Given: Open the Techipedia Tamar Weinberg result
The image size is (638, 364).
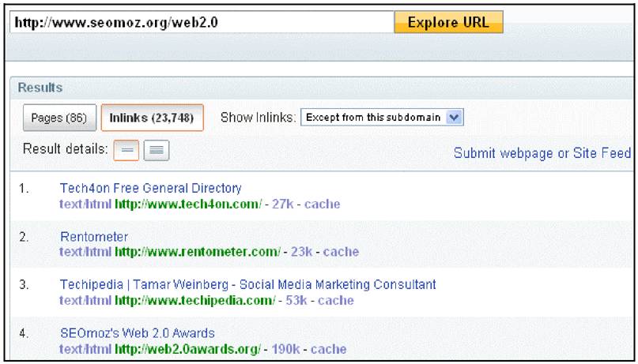Looking at the screenshot, I should tap(247, 284).
